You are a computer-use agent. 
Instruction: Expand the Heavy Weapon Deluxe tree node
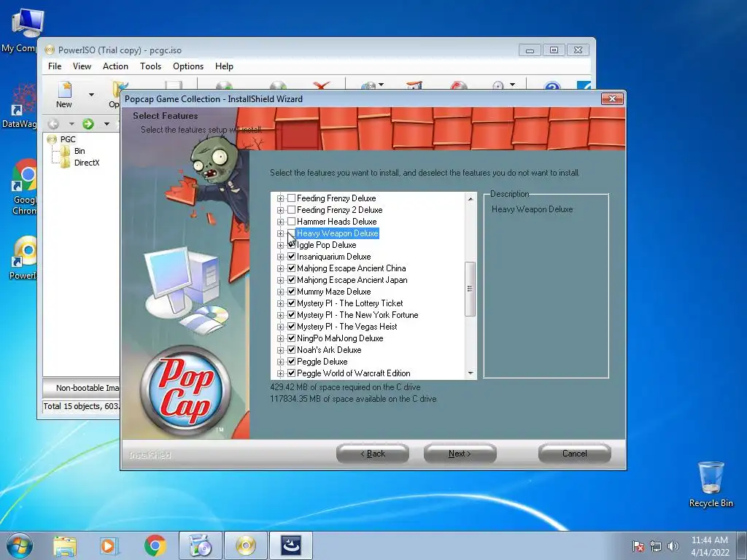280,233
